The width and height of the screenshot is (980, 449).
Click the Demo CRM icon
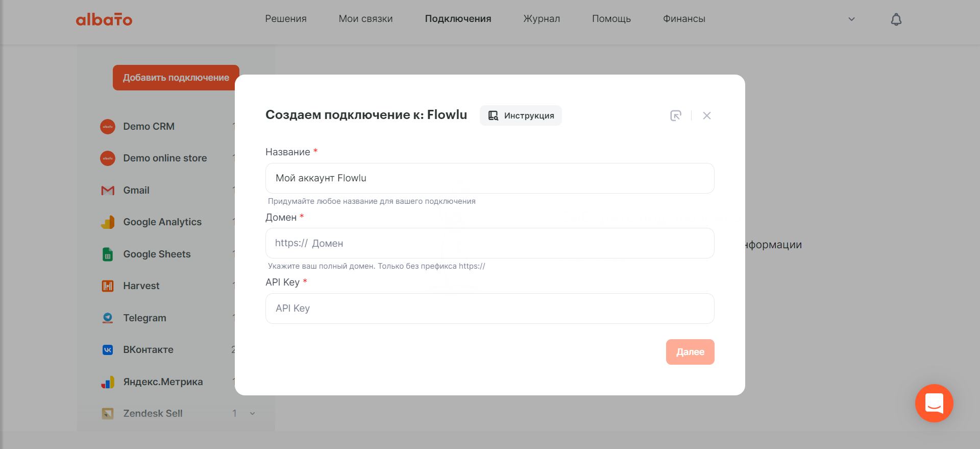pyautogui.click(x=108, y=127)
